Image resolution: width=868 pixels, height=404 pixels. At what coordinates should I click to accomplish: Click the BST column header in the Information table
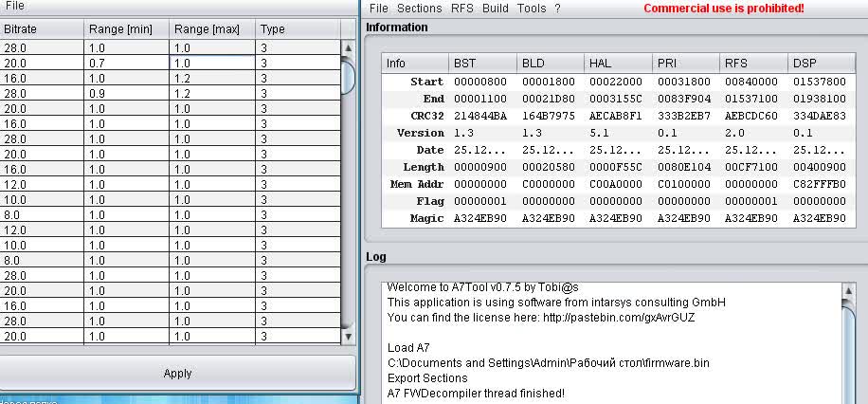coord(480,64)
